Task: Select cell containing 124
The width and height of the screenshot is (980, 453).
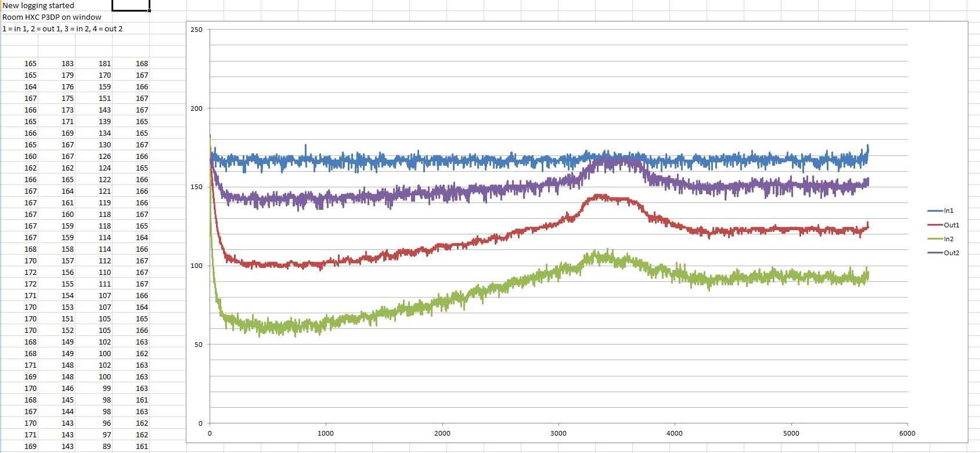Action: (93, 168)
